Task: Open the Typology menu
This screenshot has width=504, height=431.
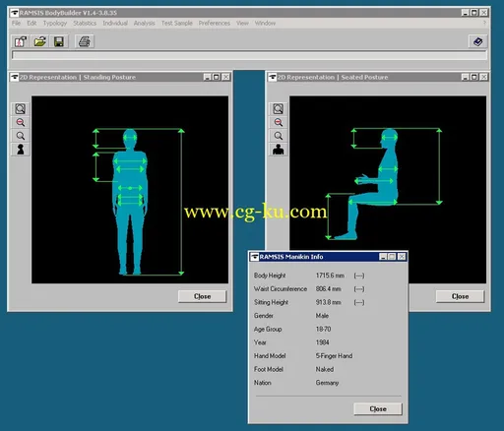Action: point(55,23)
